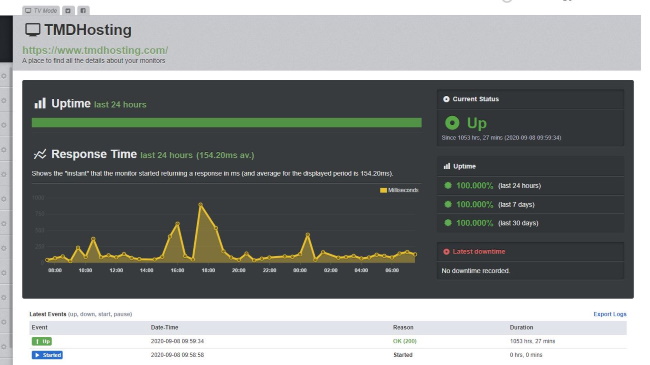This screenshot has height=365, width=650.
Task: Open the https://www.tmdhosting.com/ link
Action: tap(95, 50)
